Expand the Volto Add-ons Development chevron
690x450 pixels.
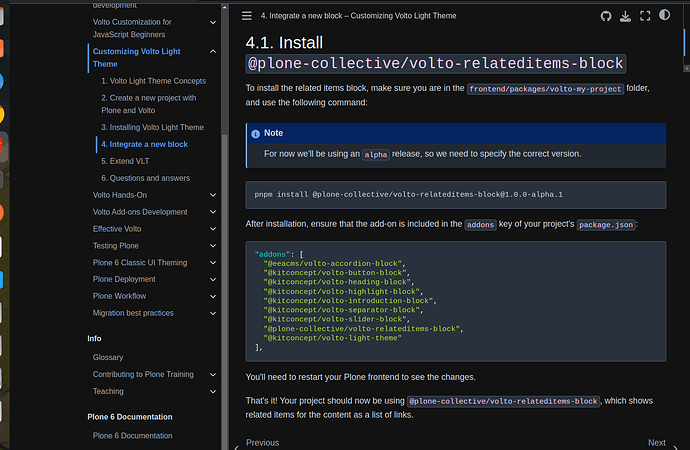(213, 212)
